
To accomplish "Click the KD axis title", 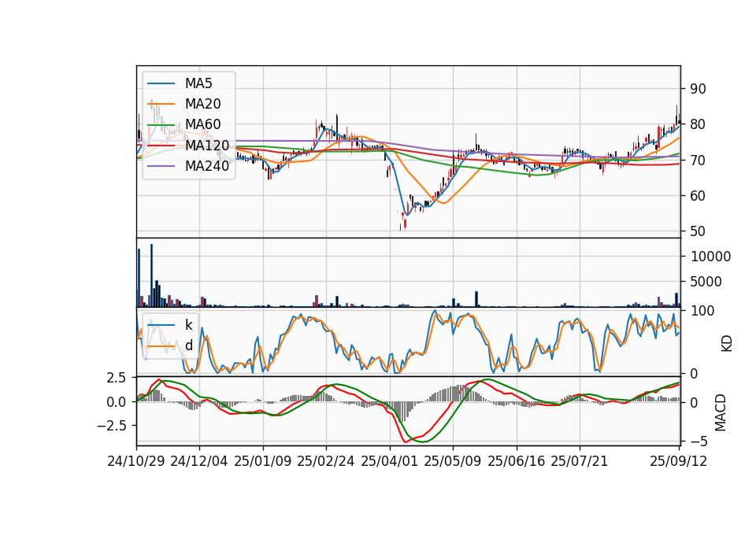I will pyautogui.click(x=726, y=344).
